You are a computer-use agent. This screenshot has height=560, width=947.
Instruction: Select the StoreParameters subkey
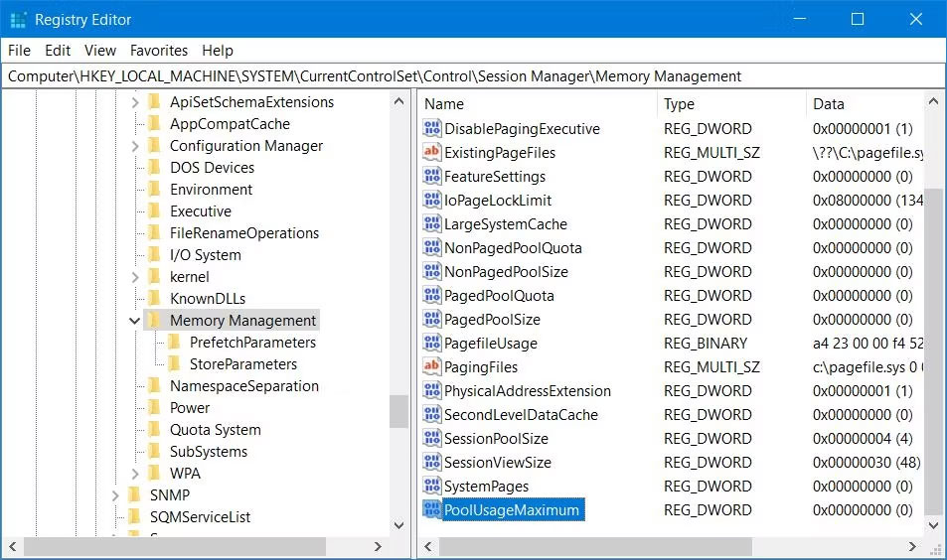[x=242, y=364]
